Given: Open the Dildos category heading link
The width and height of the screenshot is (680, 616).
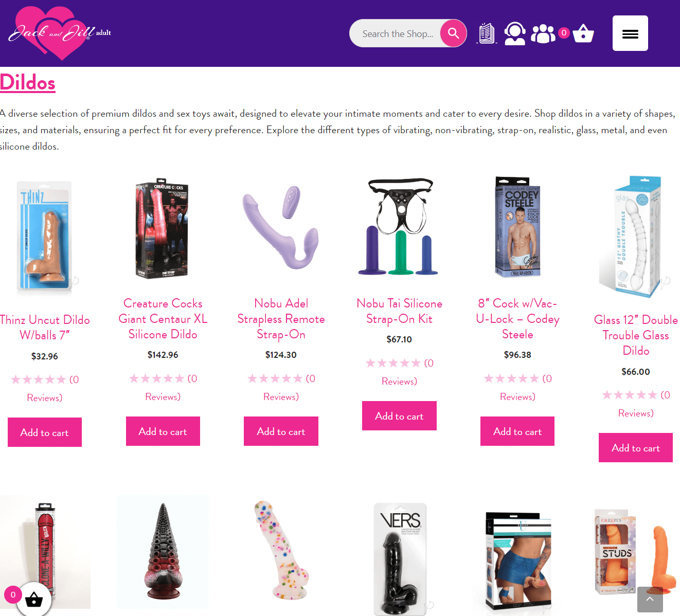Looking at the screenshot, I should point(28,82).
